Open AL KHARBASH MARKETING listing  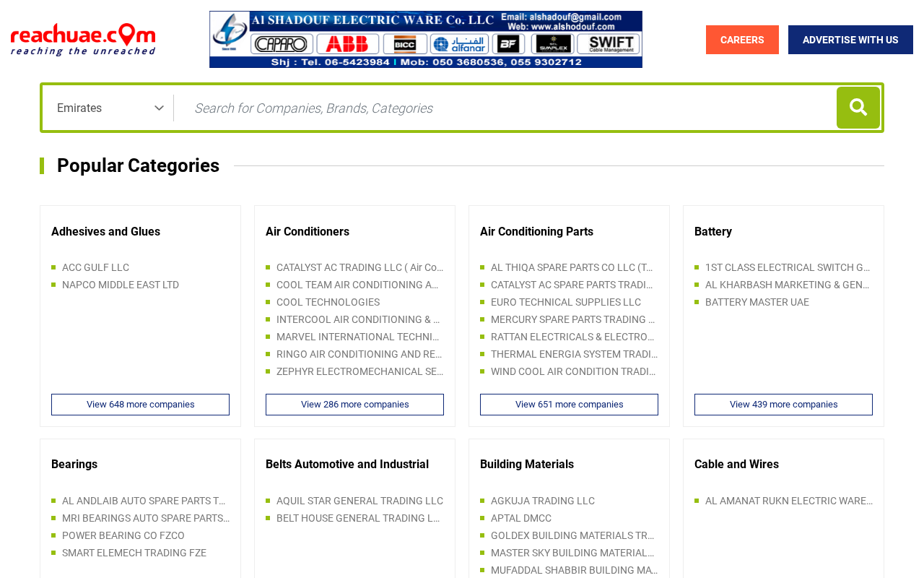pyautogui.click(x=787, y=285)
